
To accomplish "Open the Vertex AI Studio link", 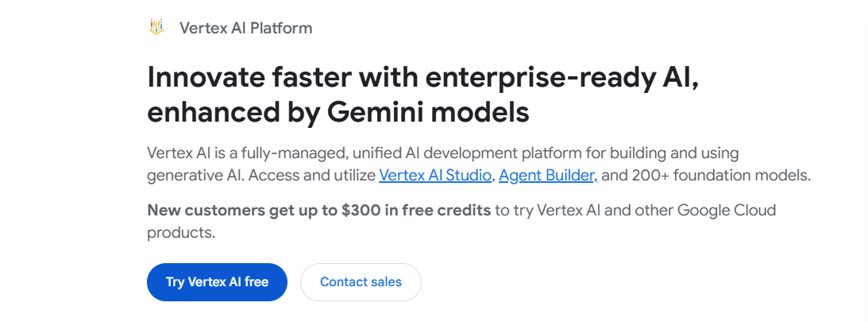I will [435, 175].
